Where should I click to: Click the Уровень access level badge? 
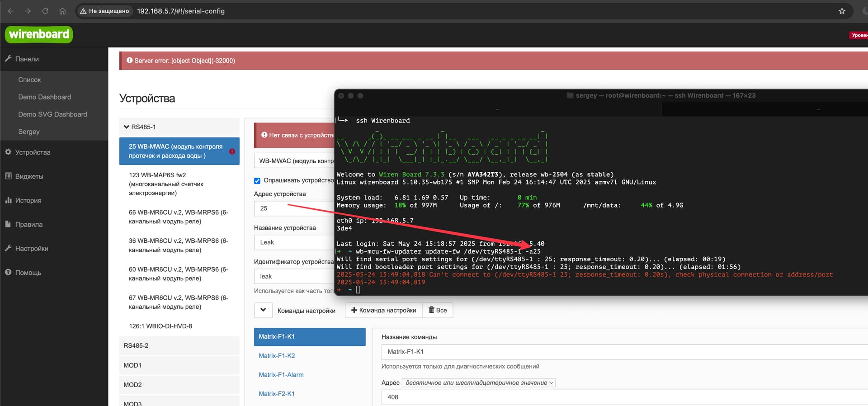click(x=859, y=35)
